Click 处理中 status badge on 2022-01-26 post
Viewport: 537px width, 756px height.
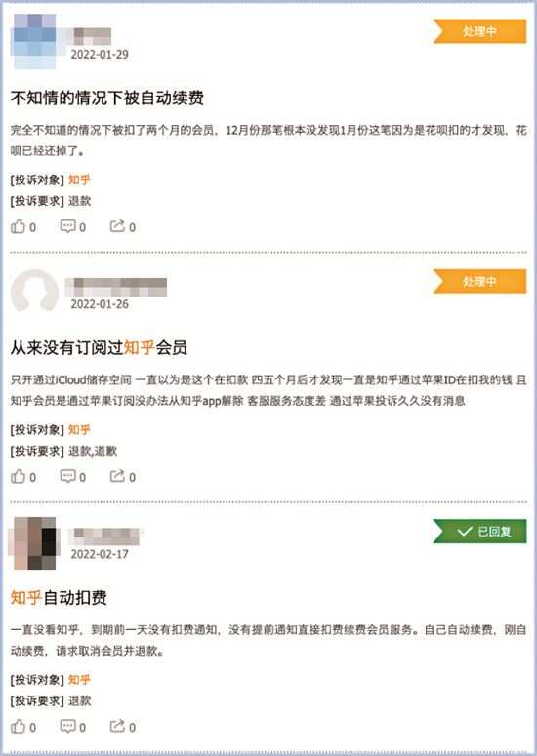coord(479,281)
